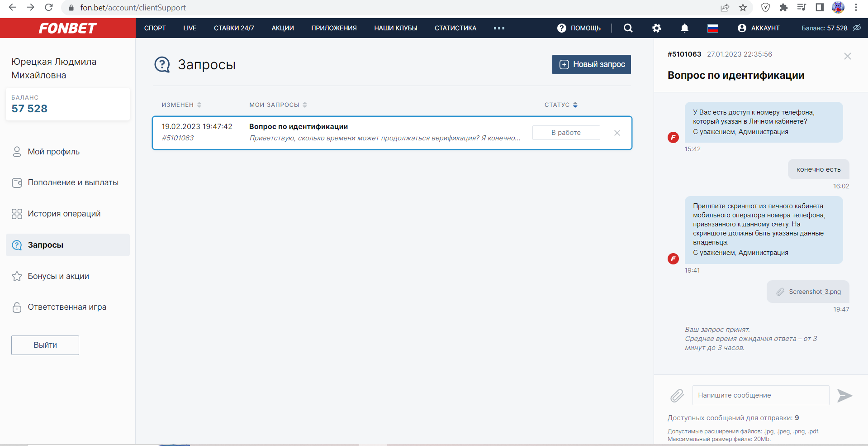
Task: Close the chat panel for request #5101063
Action: click(847, 56)
